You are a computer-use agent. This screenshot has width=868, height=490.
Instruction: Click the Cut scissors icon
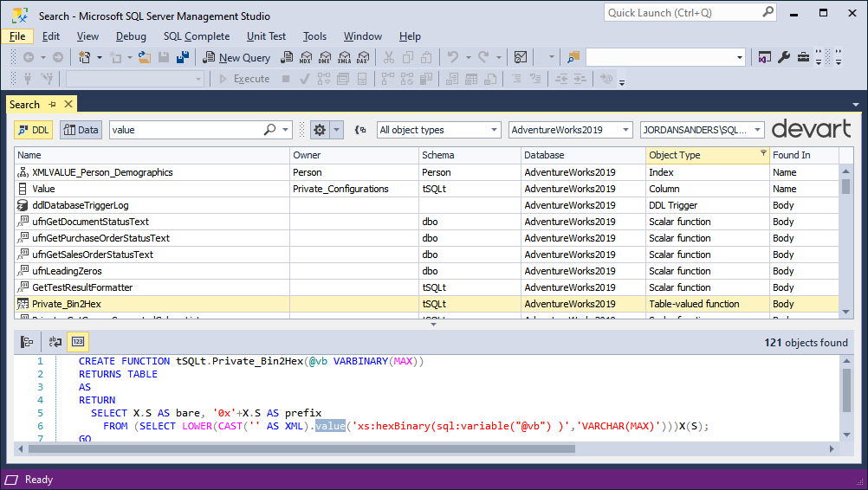[x=389, y=57]
